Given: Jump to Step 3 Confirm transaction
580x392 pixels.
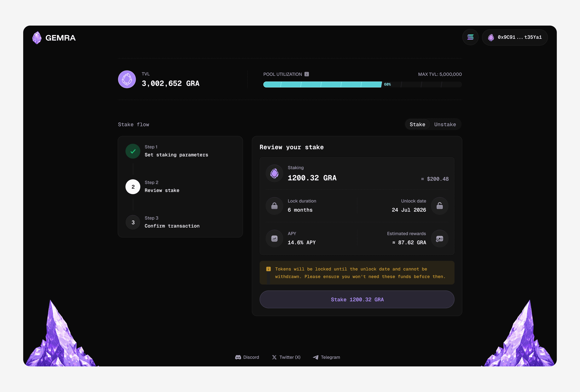Looking at the screenshot, I should (133, 222).
